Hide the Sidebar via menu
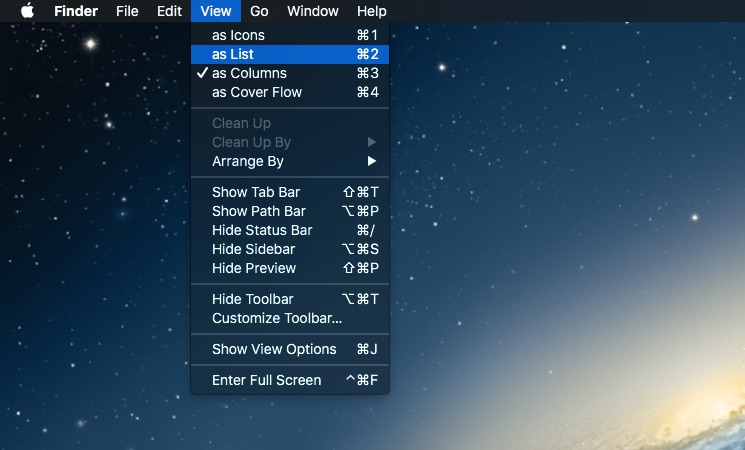745x450 pixels. click(x=290, y=249)
